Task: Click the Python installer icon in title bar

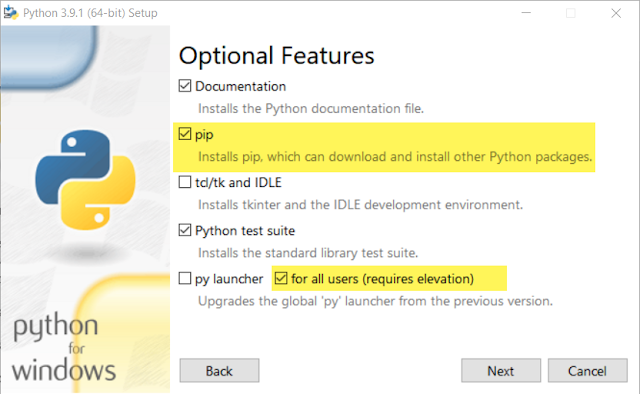Action: 11,13
